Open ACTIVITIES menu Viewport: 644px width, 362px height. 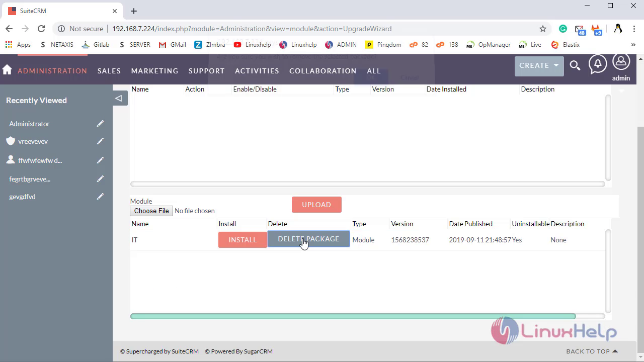coord(257,71)
